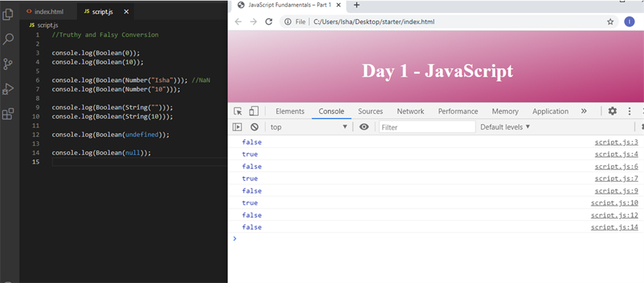Activate the DevTools inspect element picker

click(x=238, y=111)
